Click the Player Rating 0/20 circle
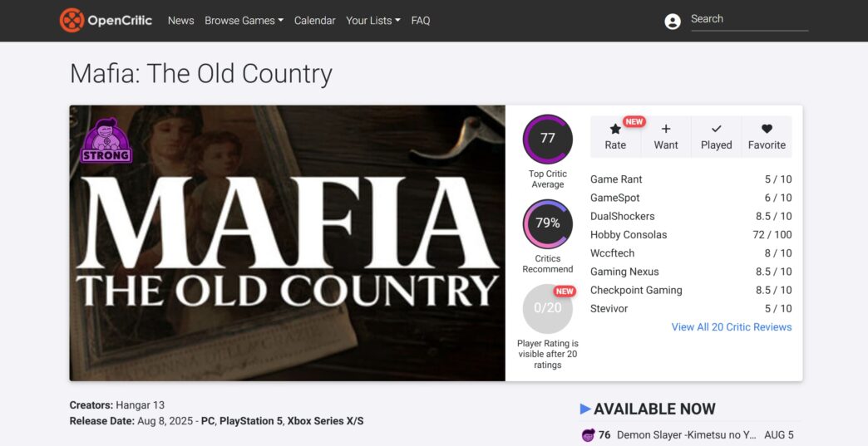 547,308
